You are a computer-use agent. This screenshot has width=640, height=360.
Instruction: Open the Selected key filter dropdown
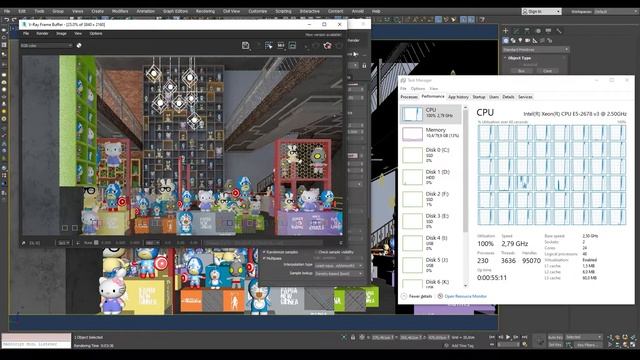coord(584,337)
